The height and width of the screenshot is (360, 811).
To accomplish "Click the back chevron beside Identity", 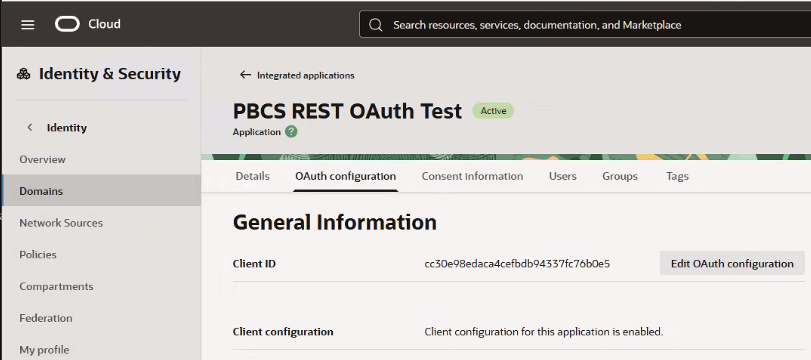I will pyautogui.click(x=30, y=127).
